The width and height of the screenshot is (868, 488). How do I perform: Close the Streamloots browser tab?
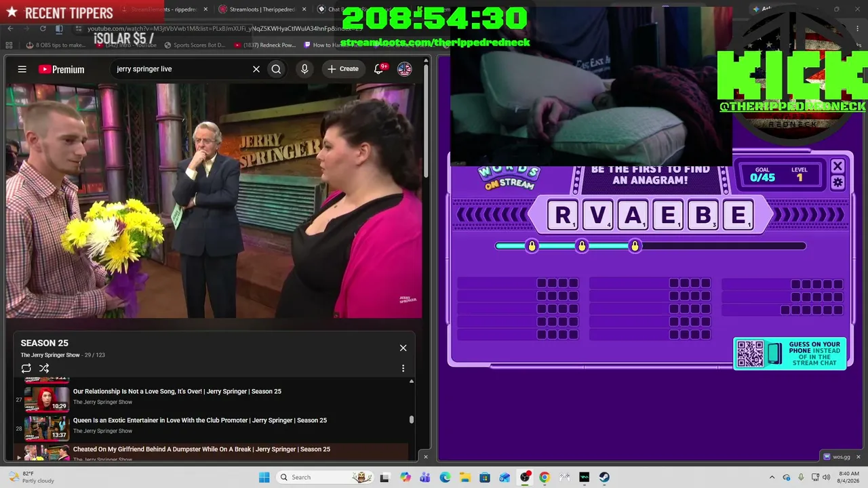click(304, 9)
